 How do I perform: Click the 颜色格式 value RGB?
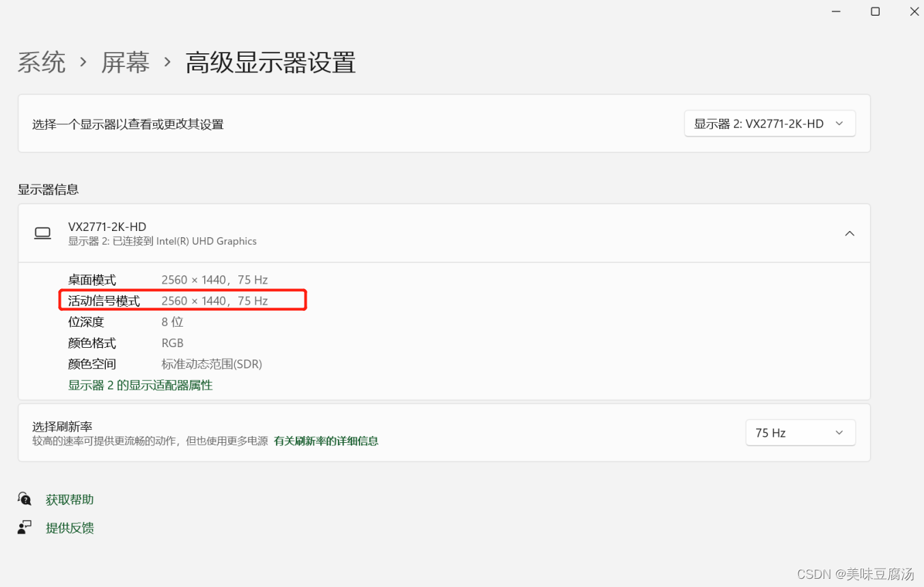pos(172,343)
